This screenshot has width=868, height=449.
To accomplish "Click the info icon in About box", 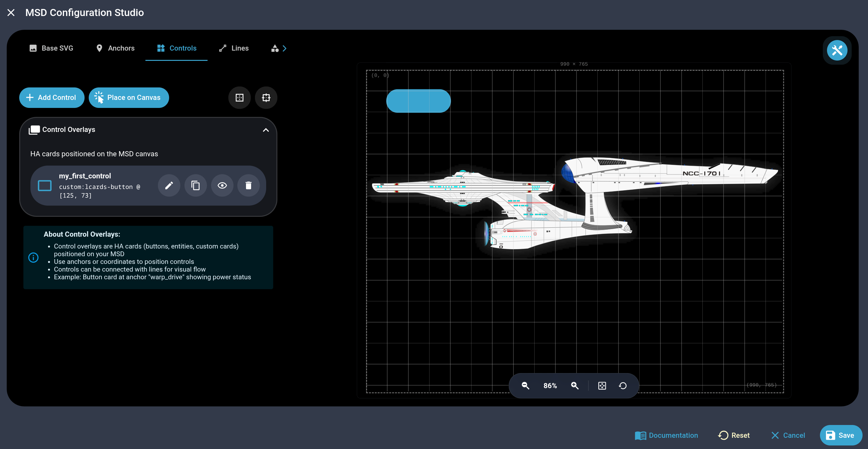I will click(33, 258).
